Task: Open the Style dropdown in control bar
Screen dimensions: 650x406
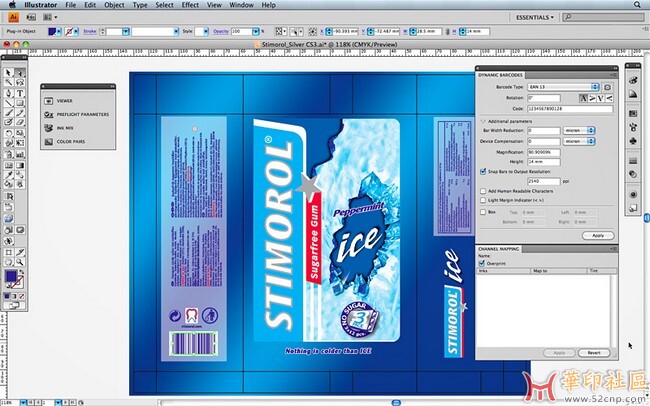Action: 206,32
